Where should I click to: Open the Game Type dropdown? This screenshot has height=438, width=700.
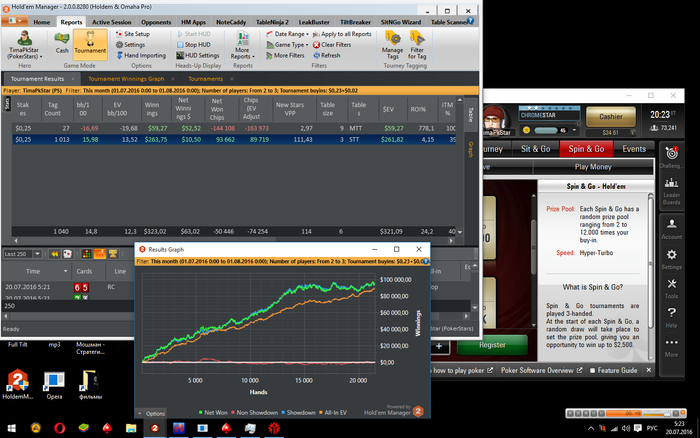pos(287,45)
